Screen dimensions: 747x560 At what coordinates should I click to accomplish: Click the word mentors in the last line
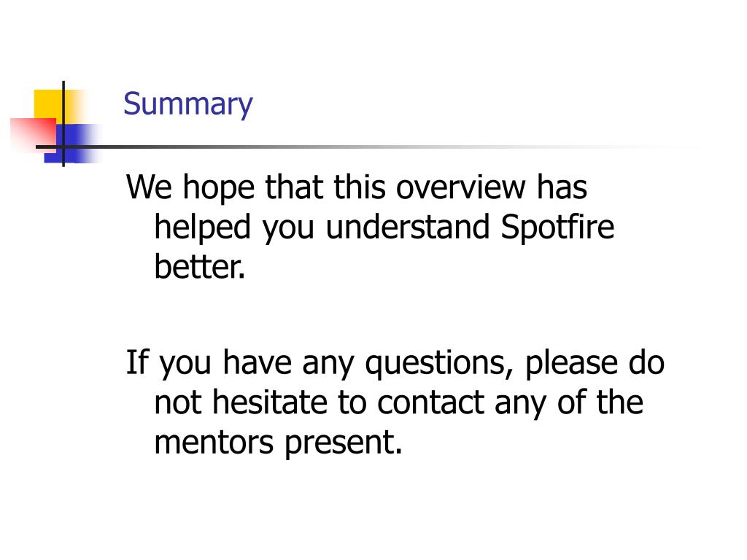pyautogui.click(x=214, y=443)
